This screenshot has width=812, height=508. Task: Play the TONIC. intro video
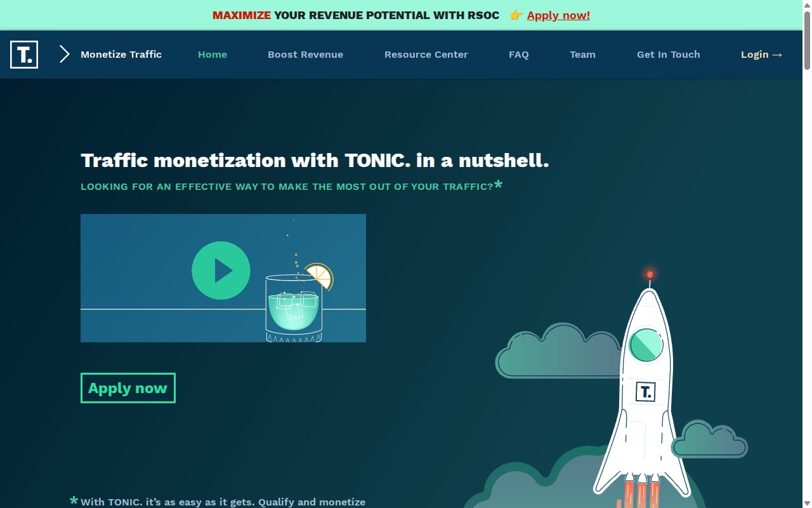pyautogui.click(x=221, y=271)
